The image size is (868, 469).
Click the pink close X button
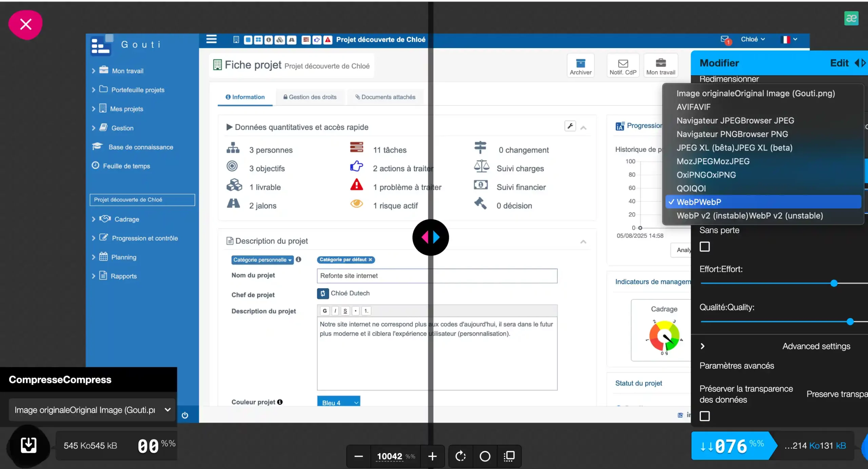25,24
